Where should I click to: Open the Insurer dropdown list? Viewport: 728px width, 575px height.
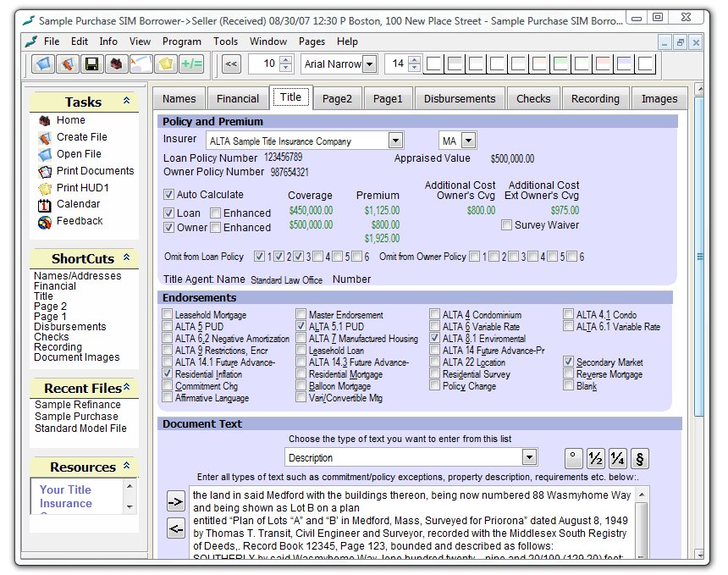click(395, 141)
